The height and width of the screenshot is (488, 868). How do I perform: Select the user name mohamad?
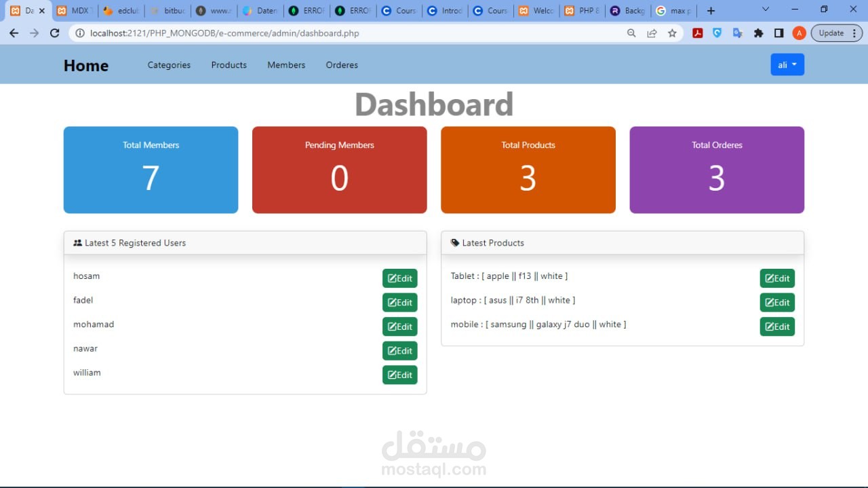tap(94, 324)
